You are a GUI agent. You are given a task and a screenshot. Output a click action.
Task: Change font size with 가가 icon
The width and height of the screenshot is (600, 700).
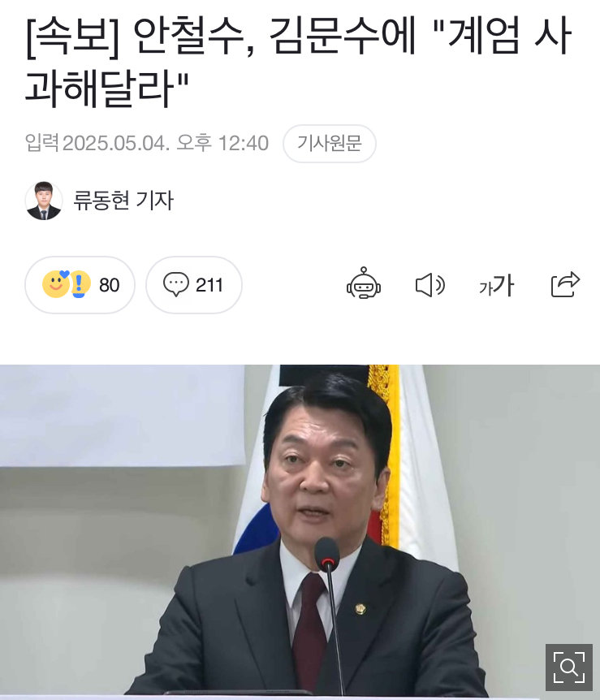click(496, 285)
